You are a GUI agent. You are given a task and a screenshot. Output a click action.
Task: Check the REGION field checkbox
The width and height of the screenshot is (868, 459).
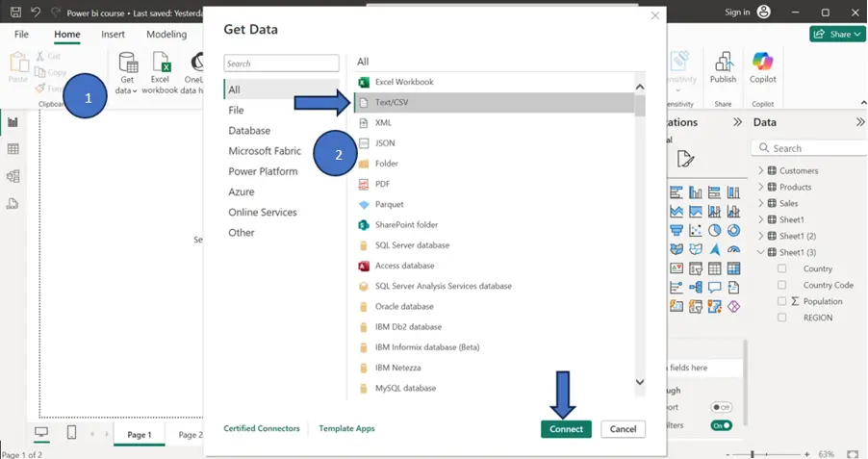[x=781, y=318]
